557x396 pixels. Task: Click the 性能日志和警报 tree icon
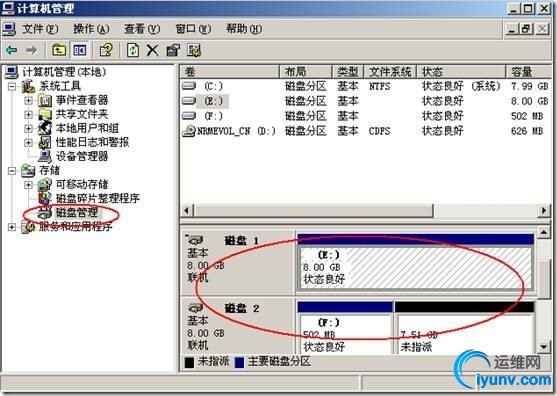(45, 142)
